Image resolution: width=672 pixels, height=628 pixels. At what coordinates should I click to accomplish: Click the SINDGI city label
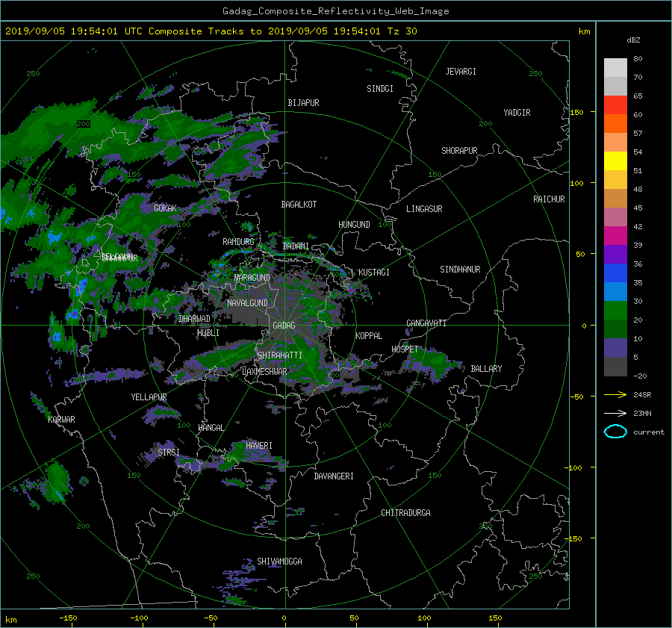pyautogui.click(x=380, y=89)
